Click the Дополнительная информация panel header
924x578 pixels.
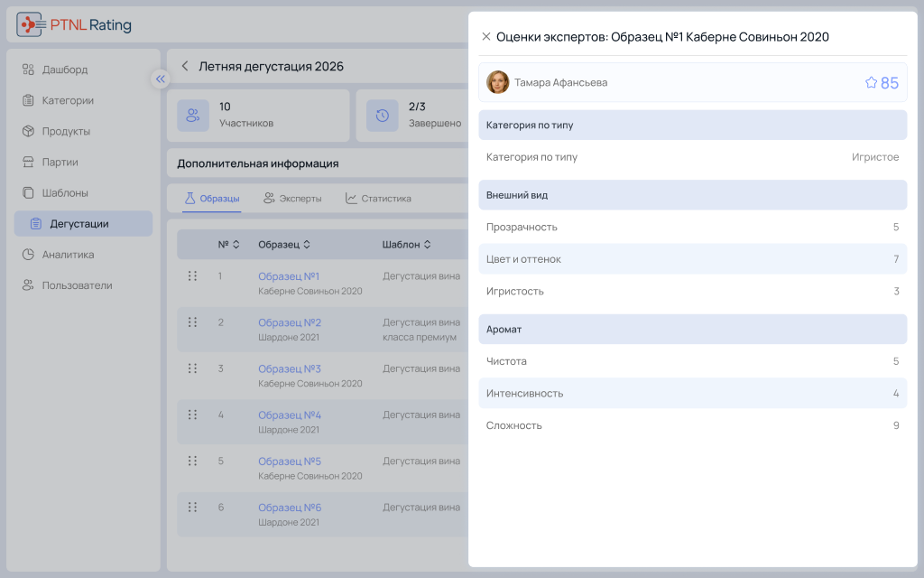pos(318,163)
